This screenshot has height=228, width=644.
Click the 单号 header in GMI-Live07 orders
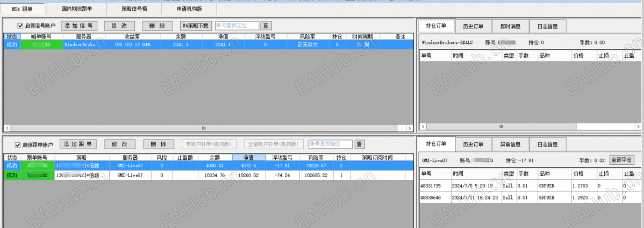coord(434,173)
